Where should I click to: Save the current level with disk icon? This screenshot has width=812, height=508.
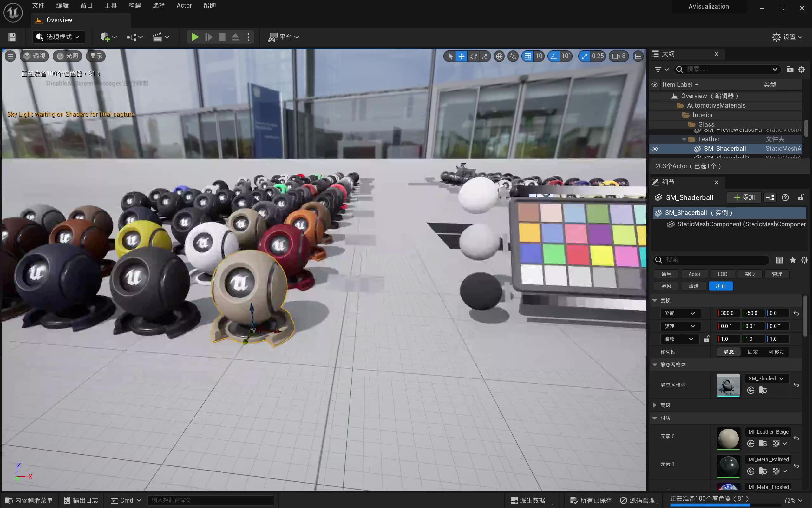tap(12, 37)
